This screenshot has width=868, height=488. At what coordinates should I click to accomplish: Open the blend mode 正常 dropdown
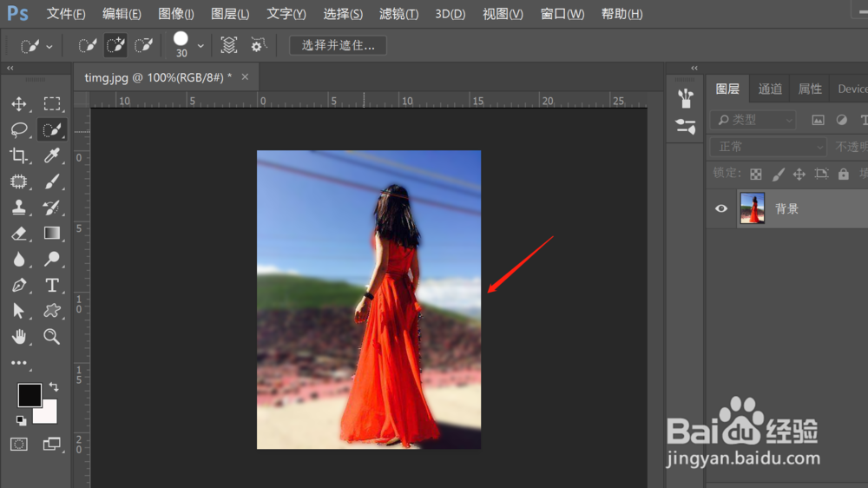[768, 147]
